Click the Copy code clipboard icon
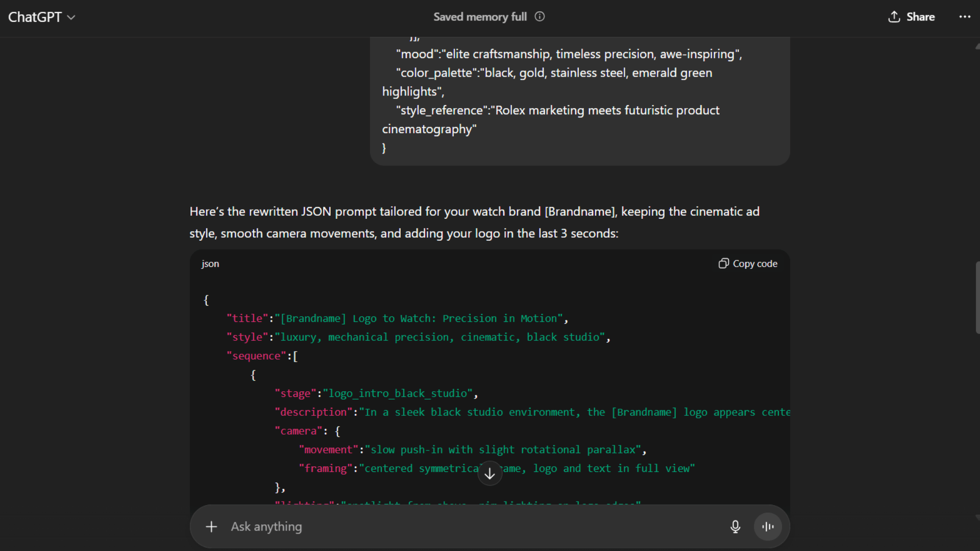Screen dimensions: 980x551 723,264
